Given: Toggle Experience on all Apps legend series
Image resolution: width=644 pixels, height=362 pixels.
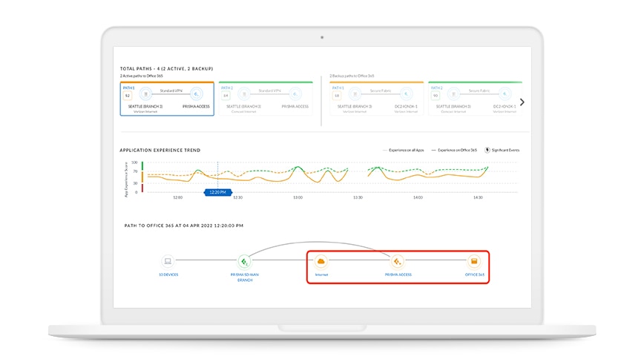Looking at the screenshot, I should pyautogui.click(x=404, y=150).
